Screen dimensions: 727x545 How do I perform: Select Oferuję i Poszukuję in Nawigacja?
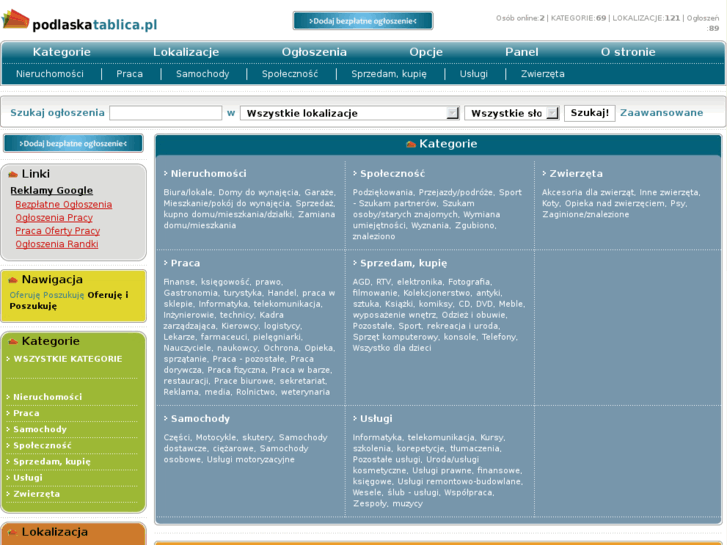click(69, 300)
